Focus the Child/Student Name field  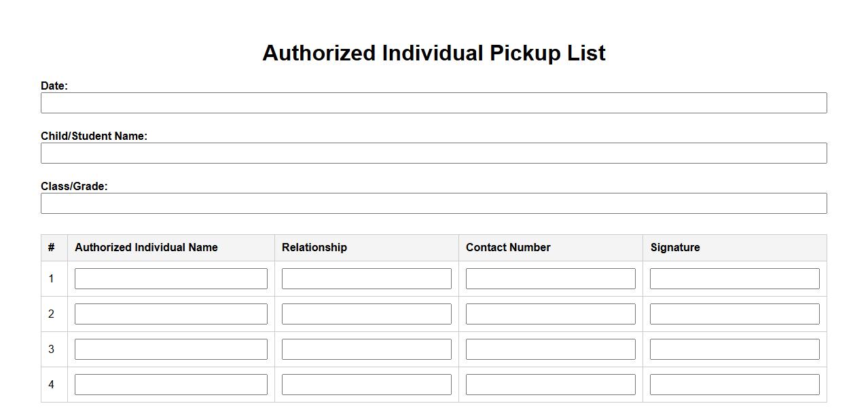click(433, 153)
